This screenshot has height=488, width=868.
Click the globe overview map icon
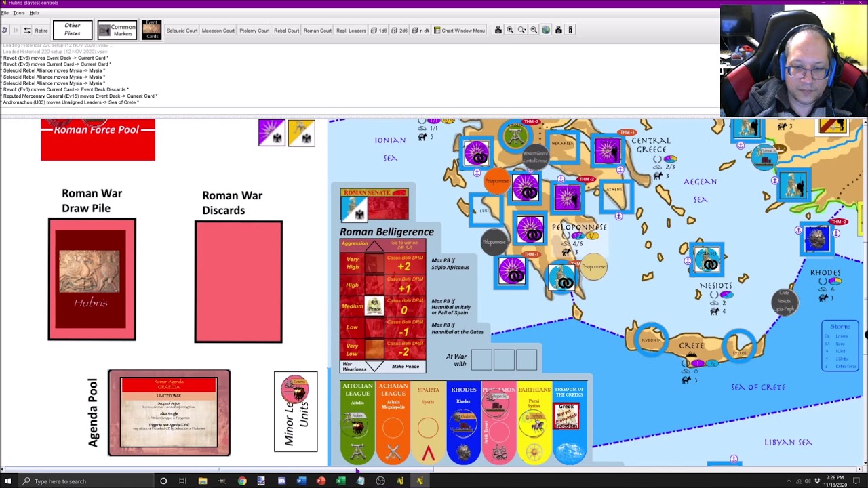point(546,30)
